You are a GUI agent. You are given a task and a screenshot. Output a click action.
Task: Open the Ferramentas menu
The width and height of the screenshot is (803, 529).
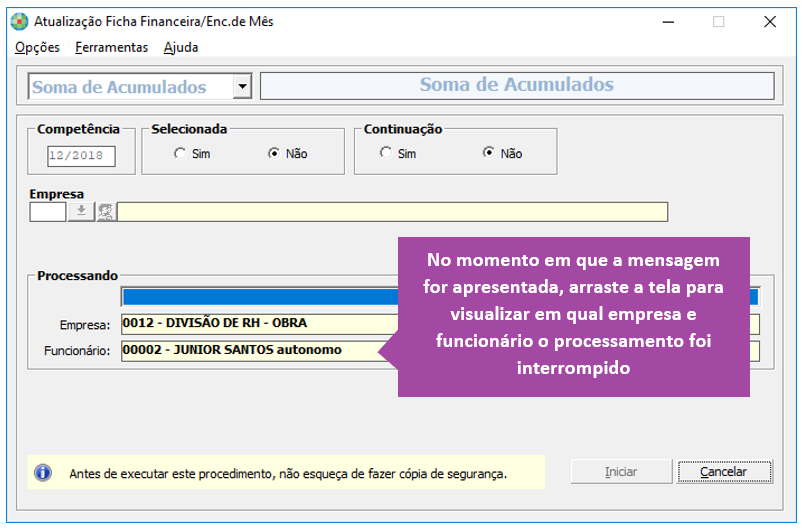click(111, 48)
